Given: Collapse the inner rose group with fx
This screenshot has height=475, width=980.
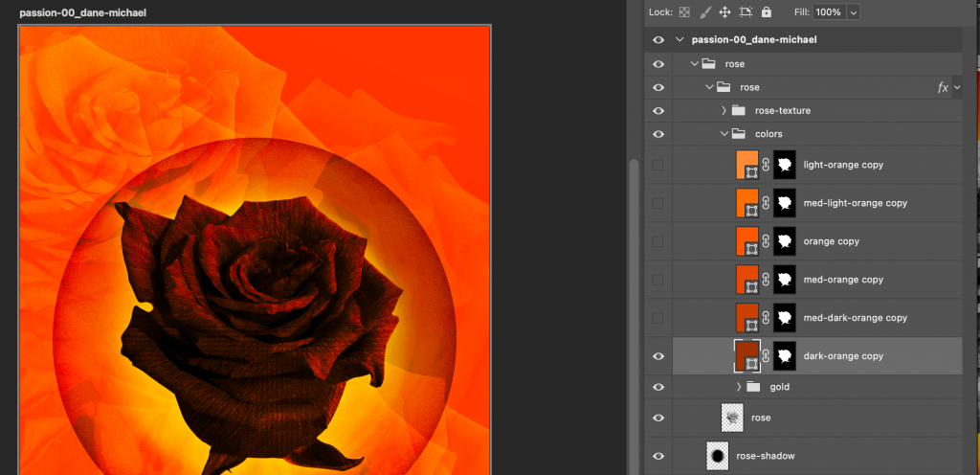Looking at the screenshot, I should tap(709, 87).
